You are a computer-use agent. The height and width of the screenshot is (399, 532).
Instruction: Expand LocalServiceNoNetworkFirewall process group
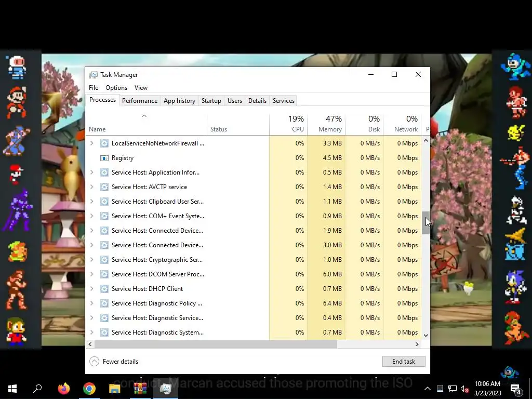(91, 143)
